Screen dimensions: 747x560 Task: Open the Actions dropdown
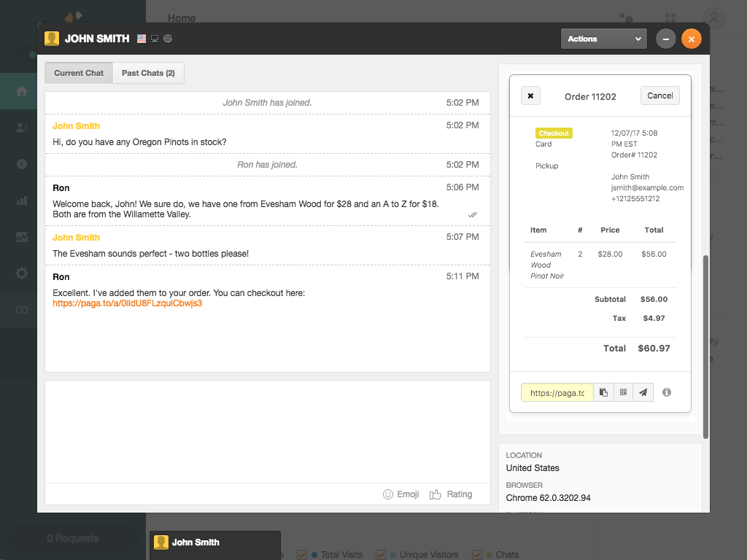(x=604, y=39)
